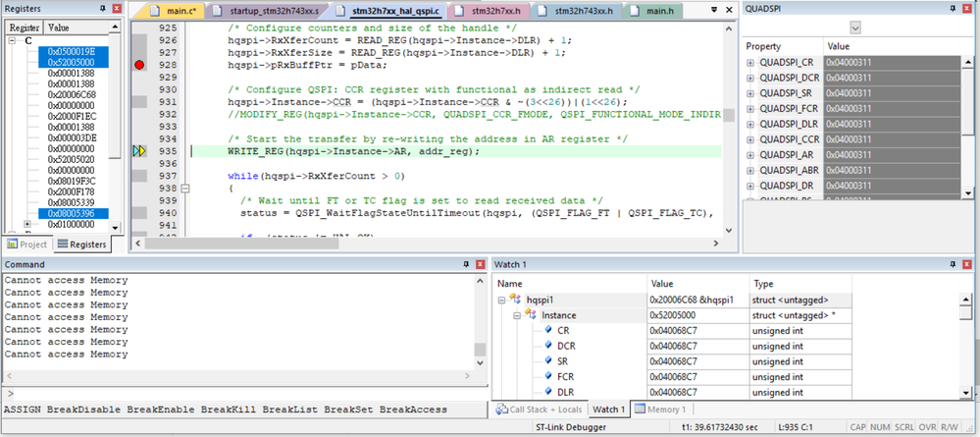Toggle the red breakpoint on line 928

pyautogui.click(x=139, y=65)
